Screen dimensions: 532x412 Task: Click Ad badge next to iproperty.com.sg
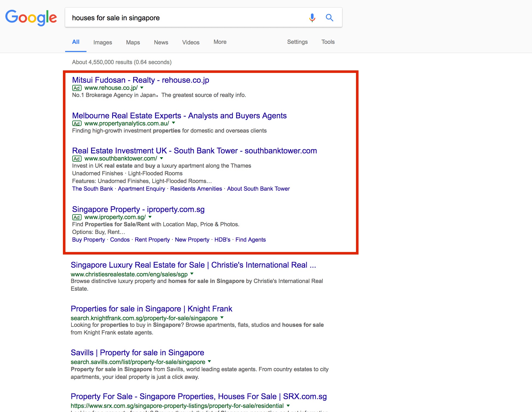tap(77, 217)
